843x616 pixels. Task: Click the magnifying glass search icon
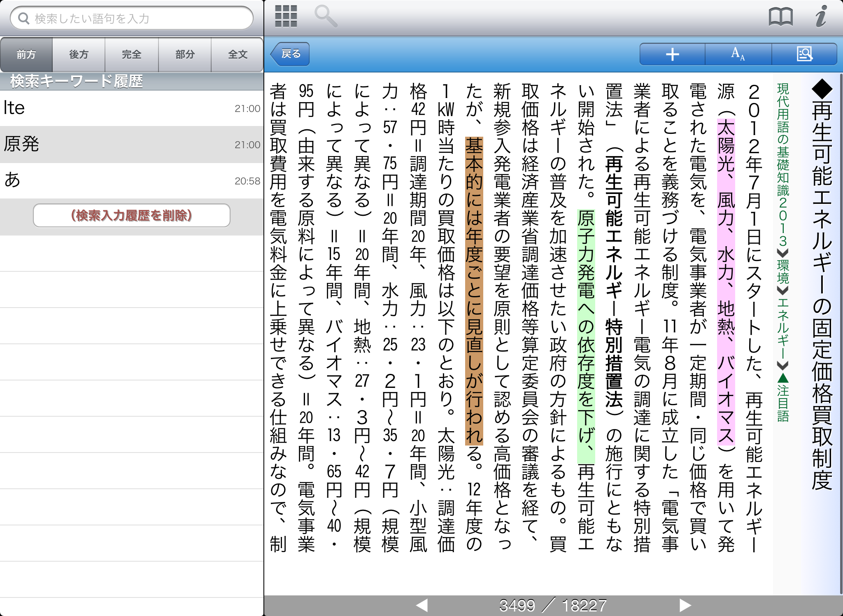tap(326, 16)
